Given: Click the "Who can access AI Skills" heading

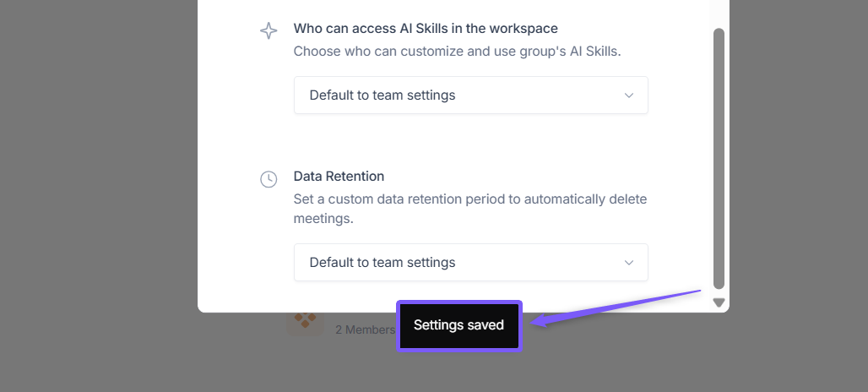Looking at the screenshot, I should point(426,28).
